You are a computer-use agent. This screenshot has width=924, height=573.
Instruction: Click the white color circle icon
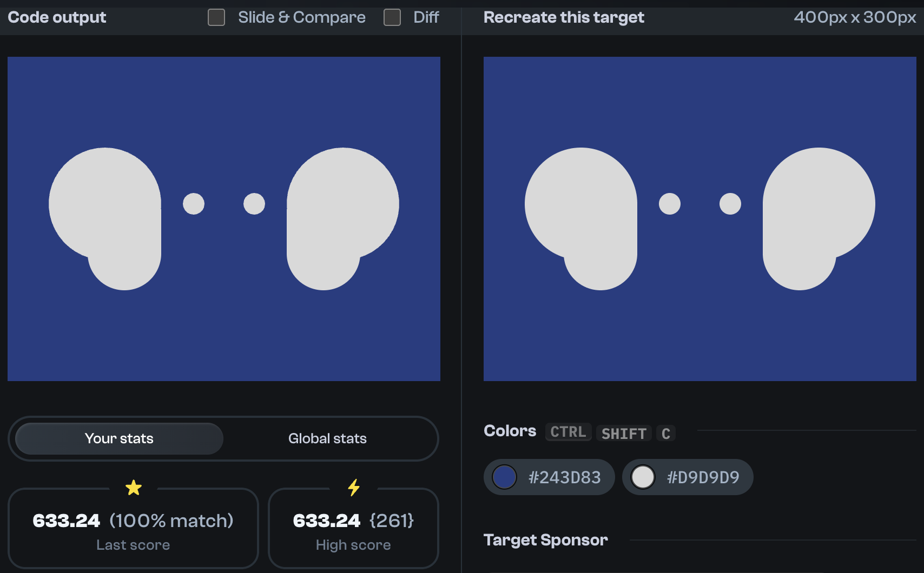pos(643,477)
